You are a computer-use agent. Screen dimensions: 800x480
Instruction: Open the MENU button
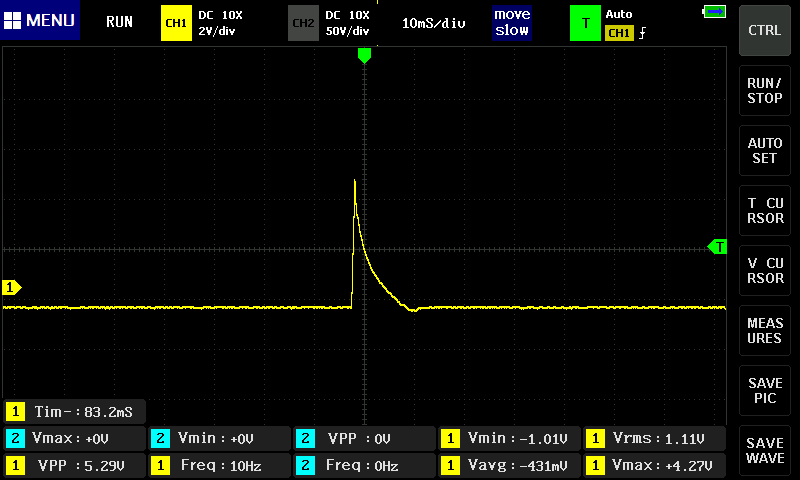click(x=39, y=21)
